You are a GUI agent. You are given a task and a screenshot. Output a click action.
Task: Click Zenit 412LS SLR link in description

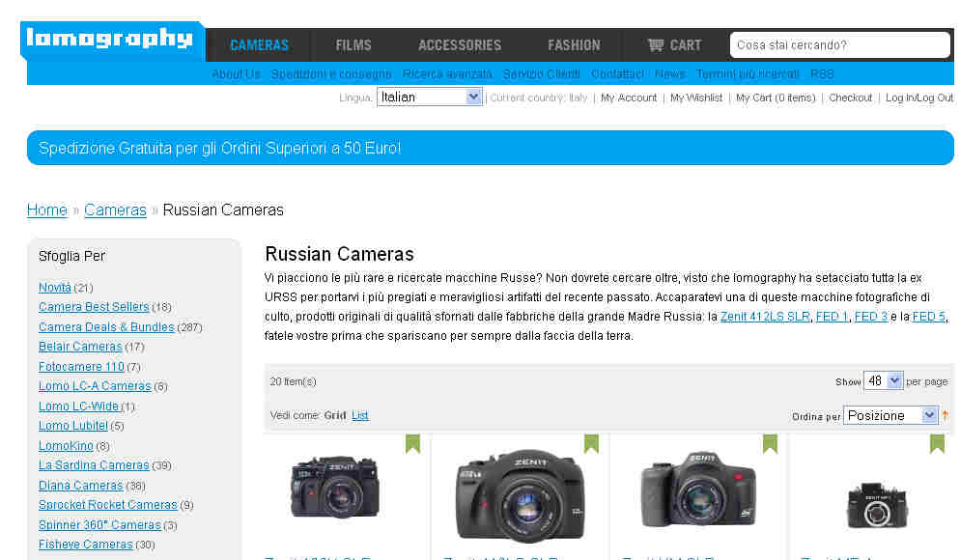(765, 317)
